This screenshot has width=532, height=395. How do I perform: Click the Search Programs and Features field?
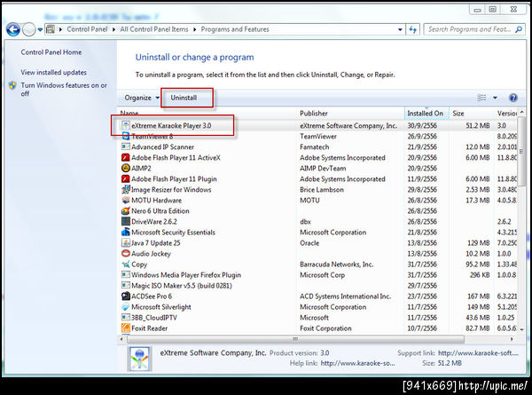pyautogui.click(x=469, y=29)
